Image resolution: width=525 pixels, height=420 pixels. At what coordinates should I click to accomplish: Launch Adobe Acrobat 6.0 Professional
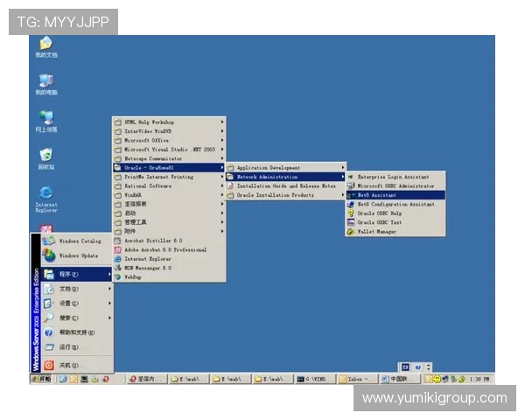click(x=170, y=250)
